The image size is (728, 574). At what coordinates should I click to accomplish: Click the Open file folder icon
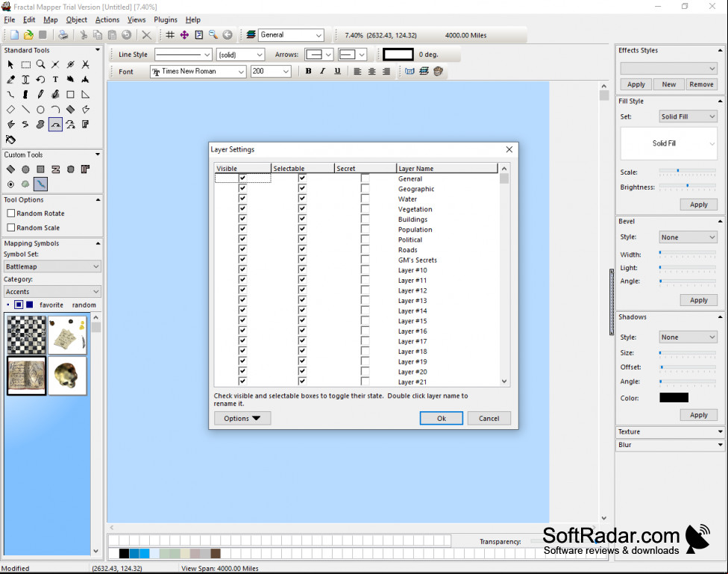coord(28,35)
